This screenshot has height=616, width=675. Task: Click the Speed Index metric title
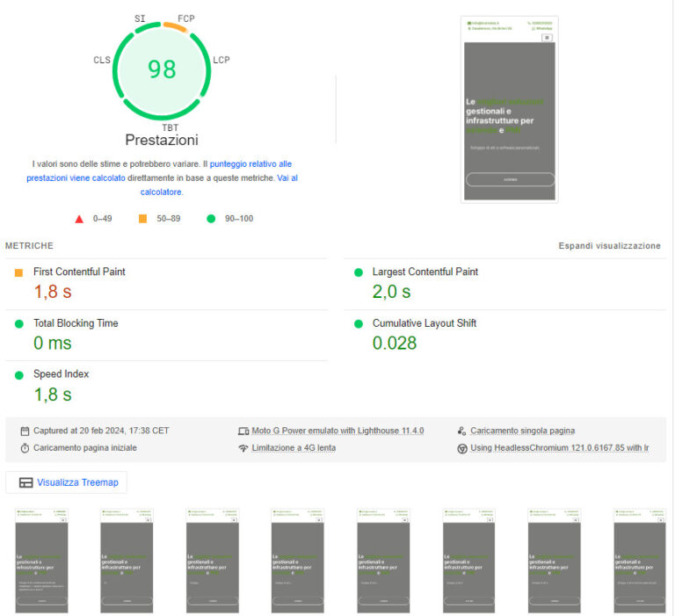coord(62,373)
